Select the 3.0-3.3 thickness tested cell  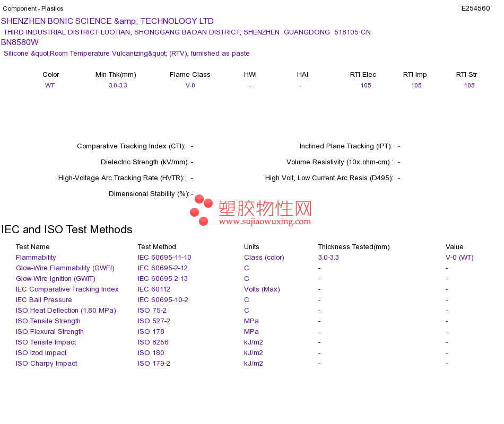tap(328, 258)
